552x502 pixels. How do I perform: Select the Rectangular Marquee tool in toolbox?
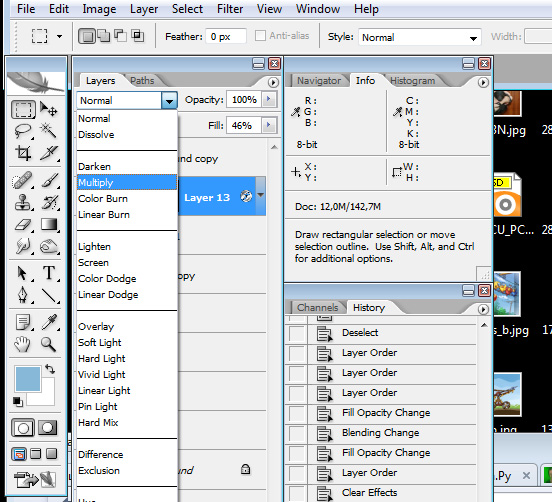[23, 109]
